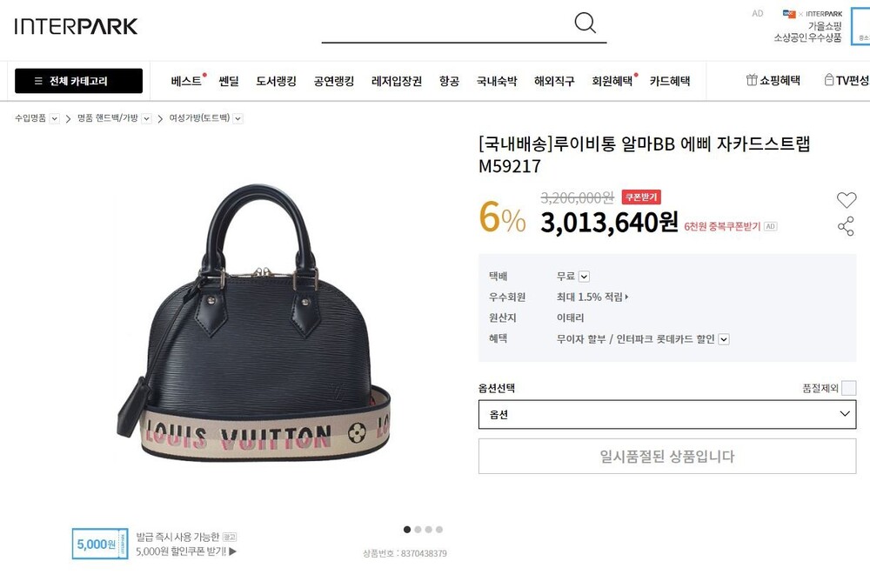Open the 옵션 selection dropdown

click(x=667, y=414)
